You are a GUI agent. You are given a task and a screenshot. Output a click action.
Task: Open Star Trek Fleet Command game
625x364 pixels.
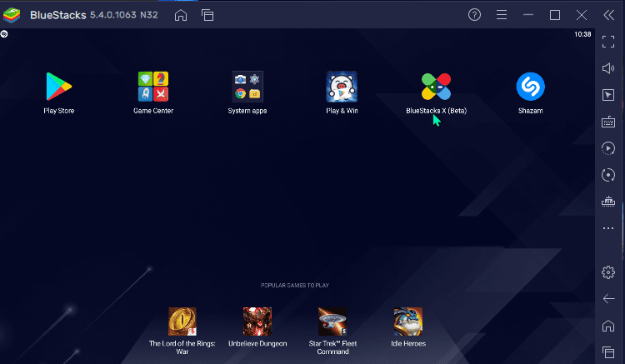pos(332,322)
